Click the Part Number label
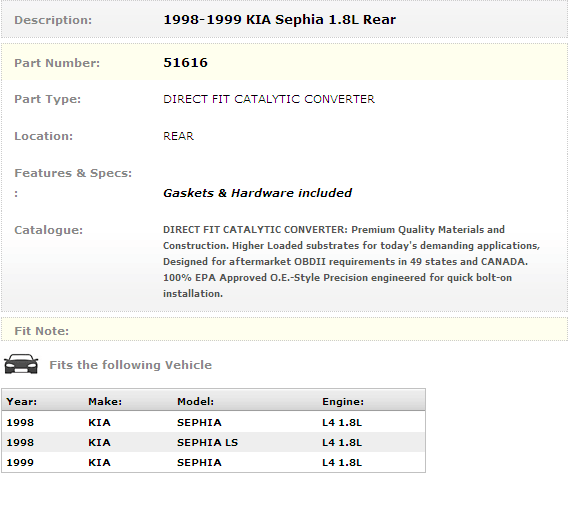Viewport: 570px width, 516px height. (x=57, y=63)
